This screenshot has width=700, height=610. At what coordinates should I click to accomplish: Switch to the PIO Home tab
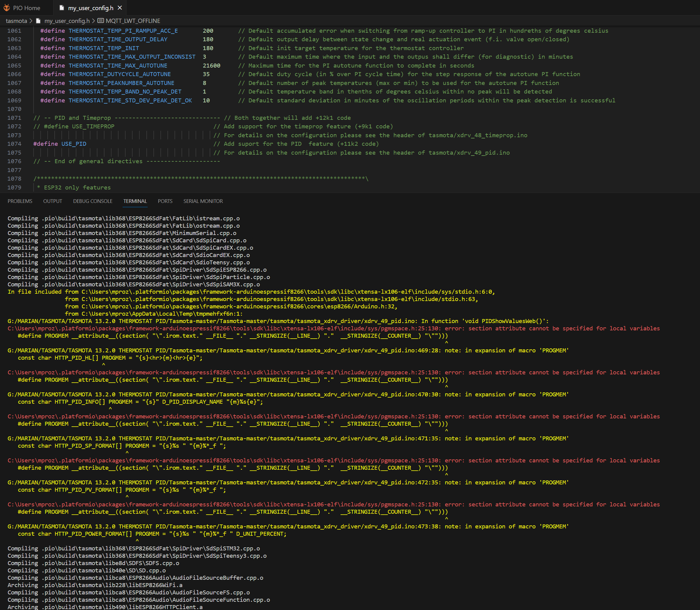[x=26, y=8]
